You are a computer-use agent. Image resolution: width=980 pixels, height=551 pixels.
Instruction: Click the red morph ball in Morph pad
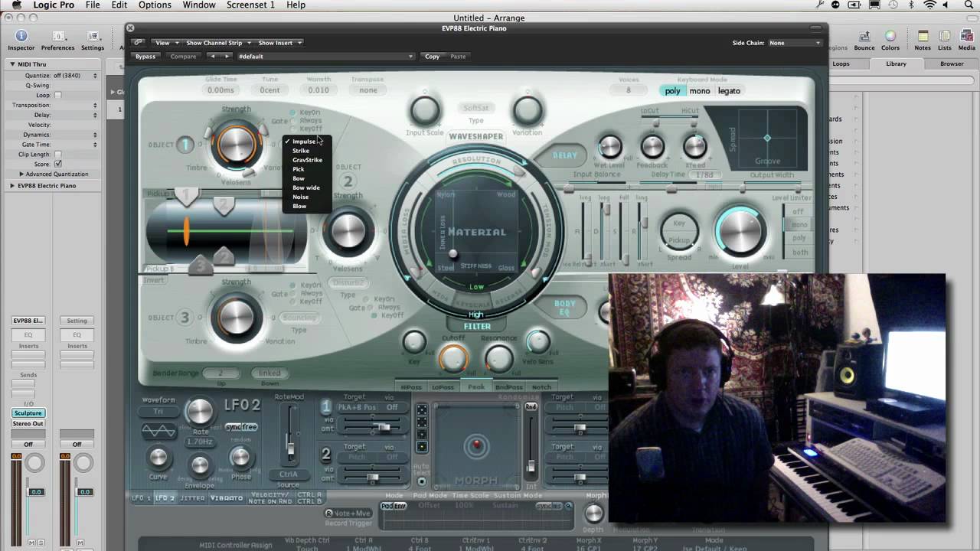(476, 445)
